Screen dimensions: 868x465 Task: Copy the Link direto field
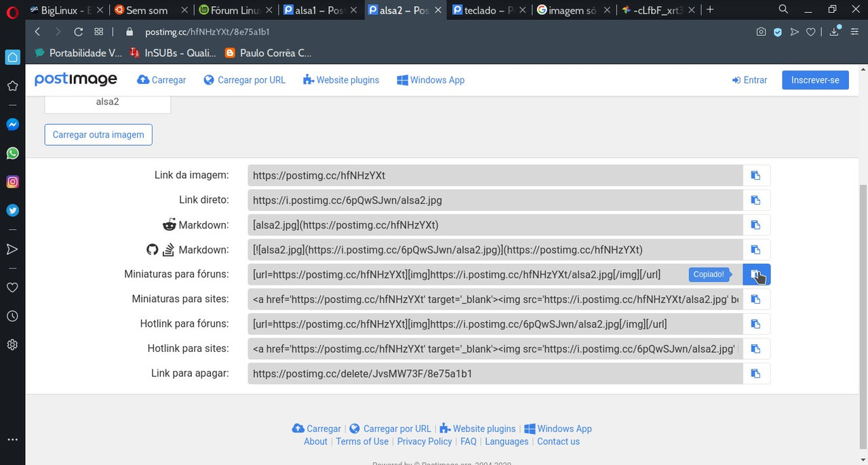tap(756, 200)
